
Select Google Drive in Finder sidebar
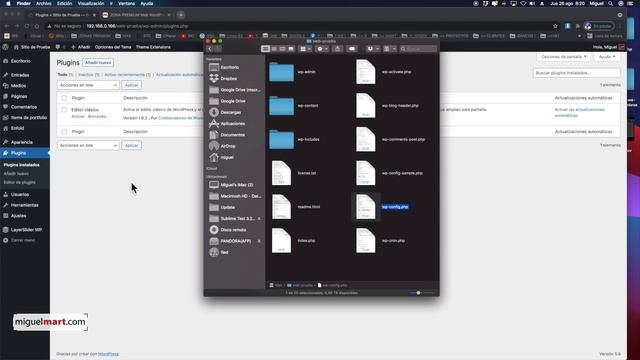pyautogui.click(x=233, y=101)
